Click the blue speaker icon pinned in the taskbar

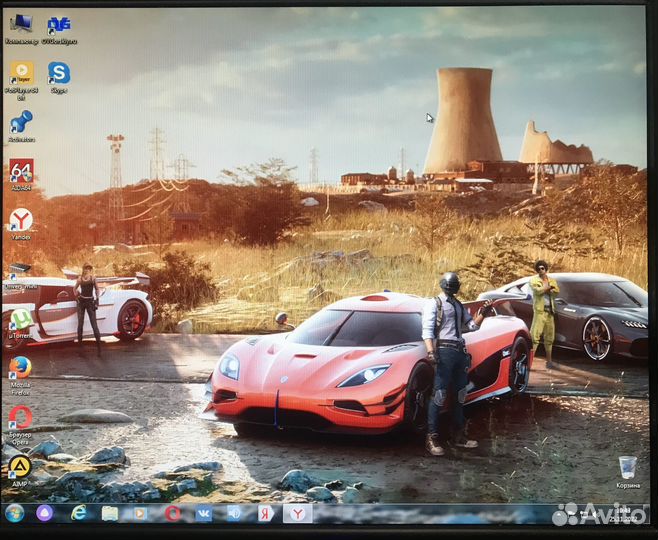click(x=235, y=513)
